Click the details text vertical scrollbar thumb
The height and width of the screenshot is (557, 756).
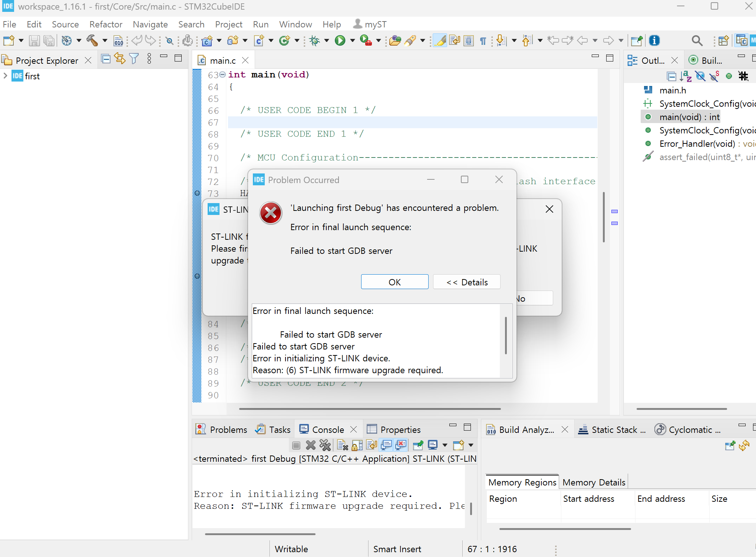pos(506,335)
